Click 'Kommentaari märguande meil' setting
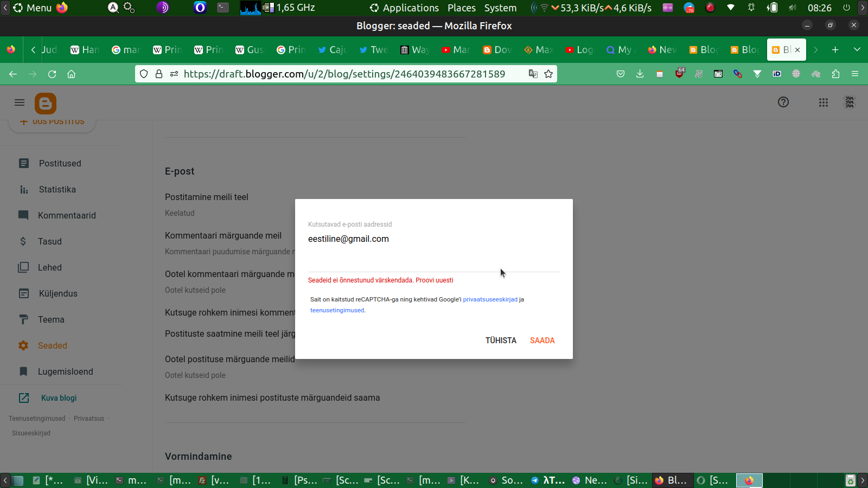The height and width of the screenshot is (488, 868). click(224, 236)
